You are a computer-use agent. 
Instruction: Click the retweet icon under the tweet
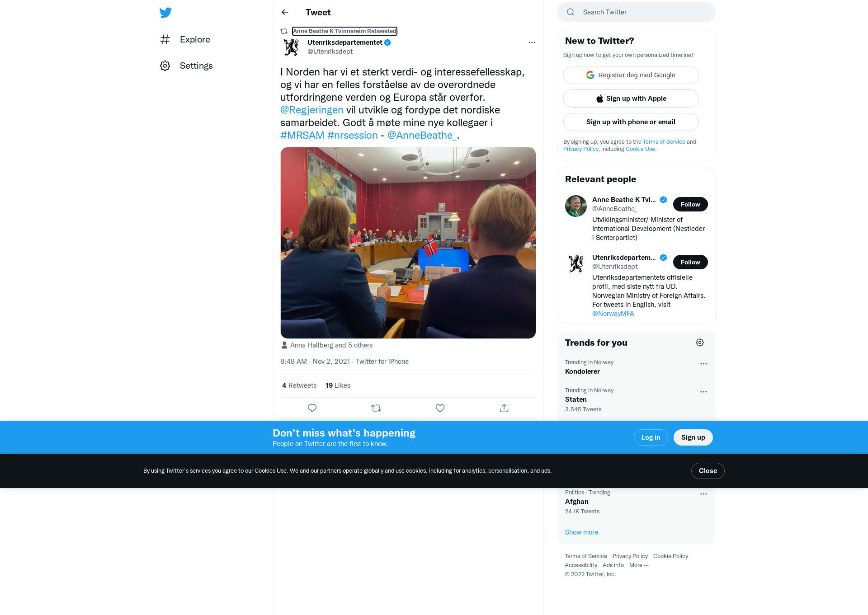(x=376, y=408)
